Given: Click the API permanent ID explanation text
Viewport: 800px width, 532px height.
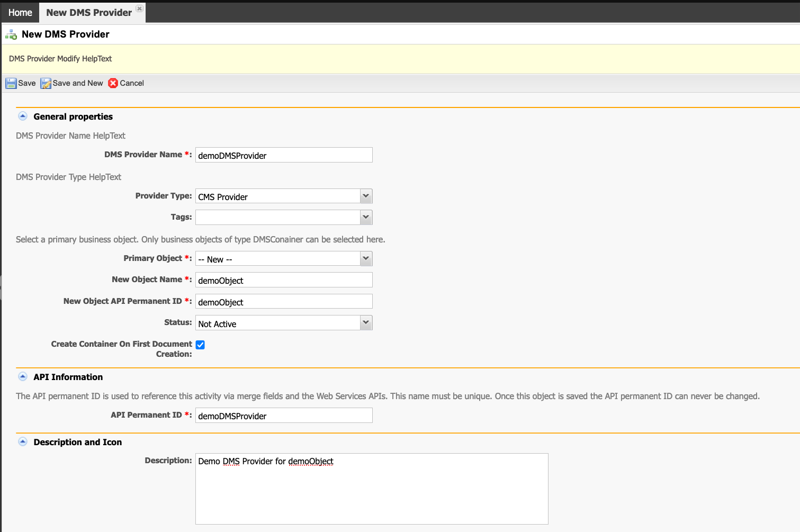Looking at the screenshot, I should point(388,396).
